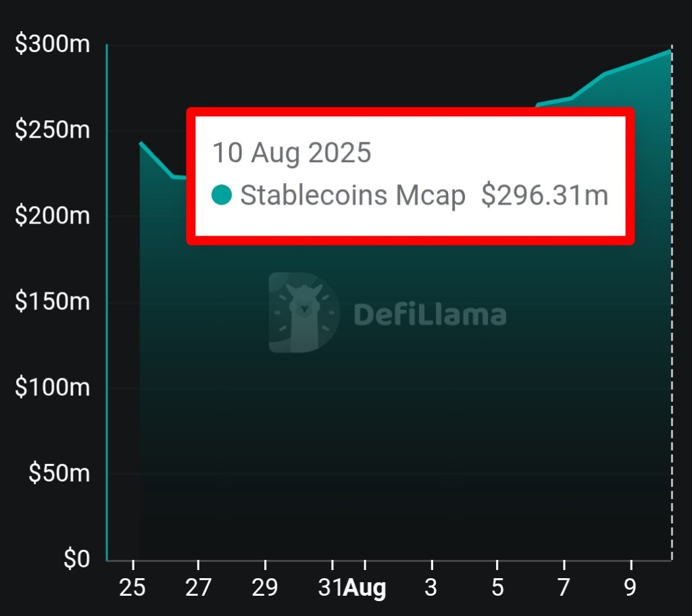Click the 25 date tick on x-axis
The width and height of the screenshot is (692, 616).
click(x=132, y=588)
